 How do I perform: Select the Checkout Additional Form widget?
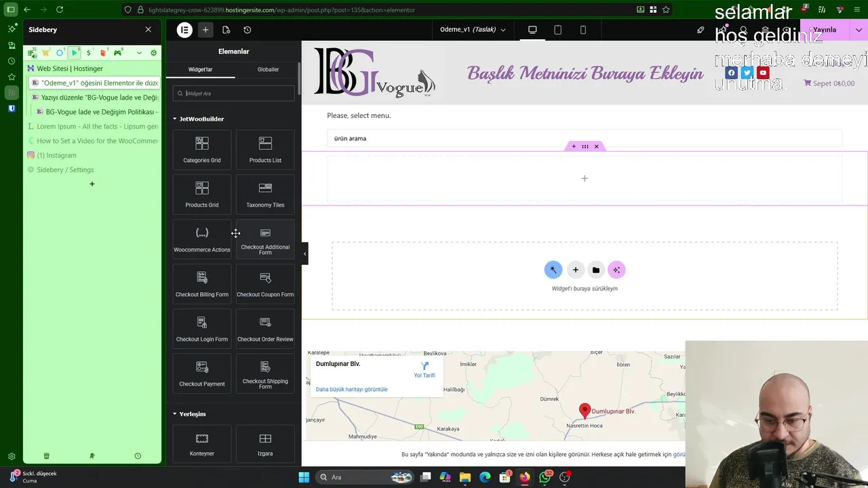(265, 239)
